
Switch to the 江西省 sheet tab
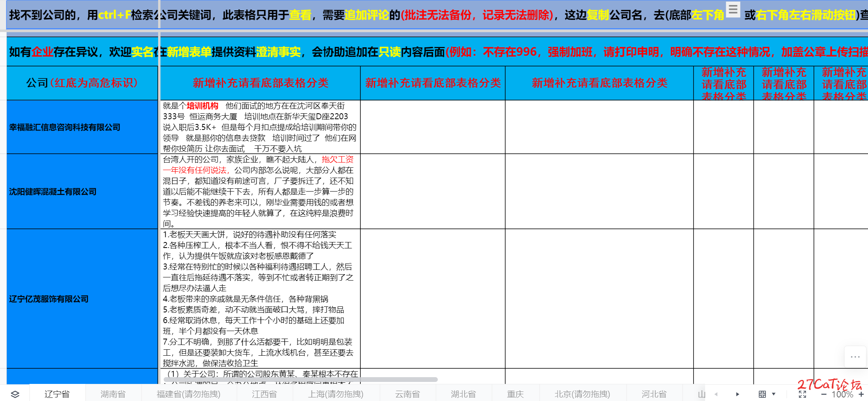point(265,394)
